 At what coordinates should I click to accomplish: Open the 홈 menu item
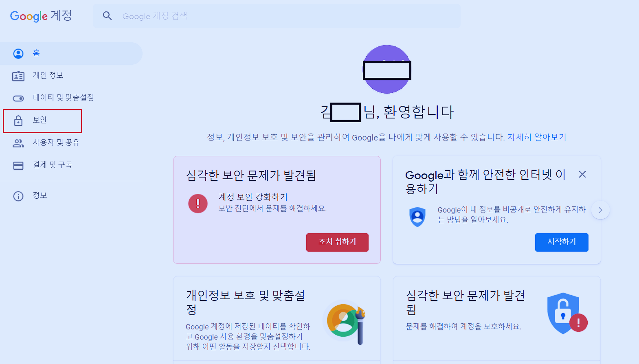[x=71, y=53]
